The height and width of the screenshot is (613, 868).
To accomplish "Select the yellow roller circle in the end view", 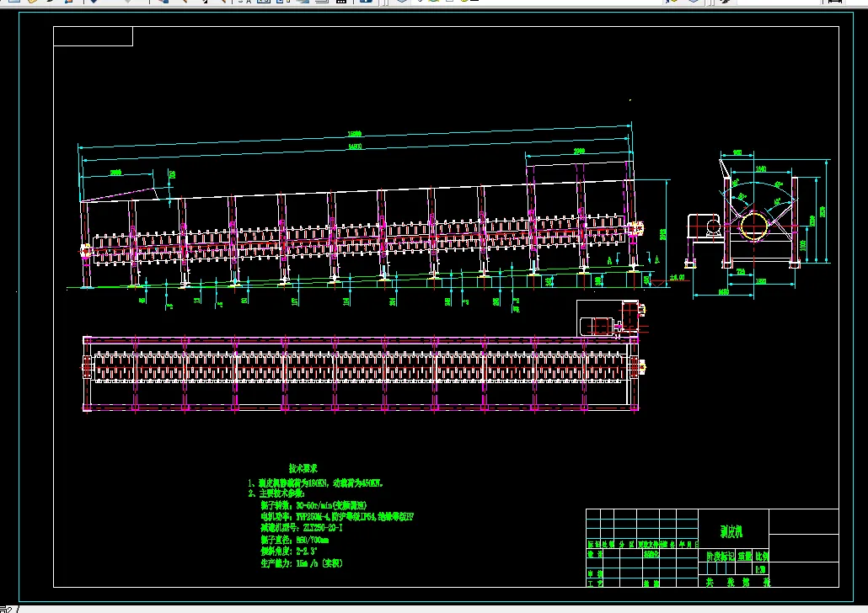I will (x=754, y=226).
